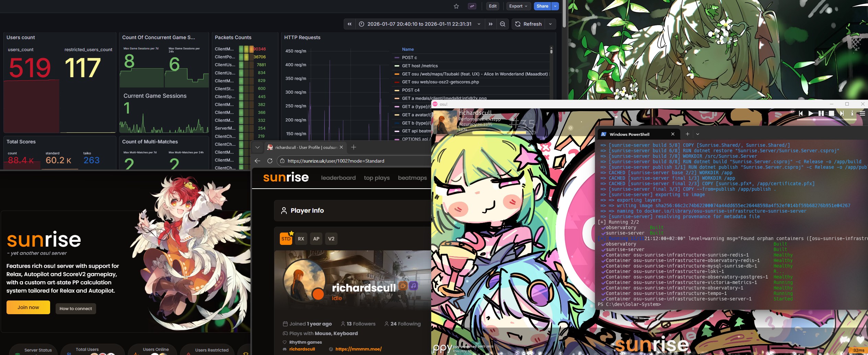The width and height of the screenshot is (868, 355).
Task: Select the STD game mode
Action: (x=286, y=239)
